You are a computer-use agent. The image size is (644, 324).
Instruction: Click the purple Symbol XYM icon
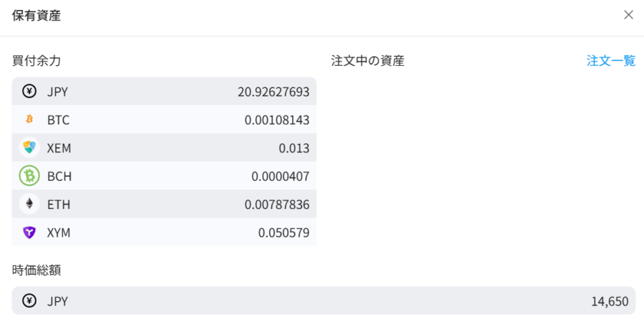[x=29, y=232]
